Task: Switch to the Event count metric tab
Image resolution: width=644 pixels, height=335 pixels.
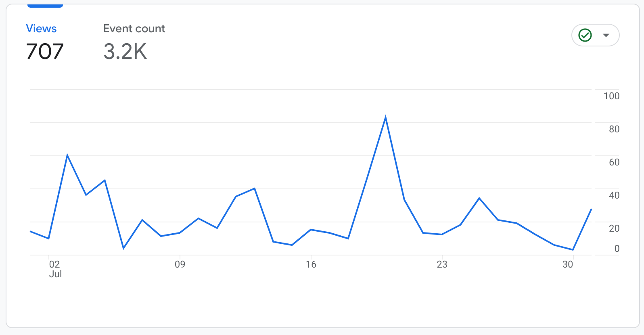Action: pos(134,29)
